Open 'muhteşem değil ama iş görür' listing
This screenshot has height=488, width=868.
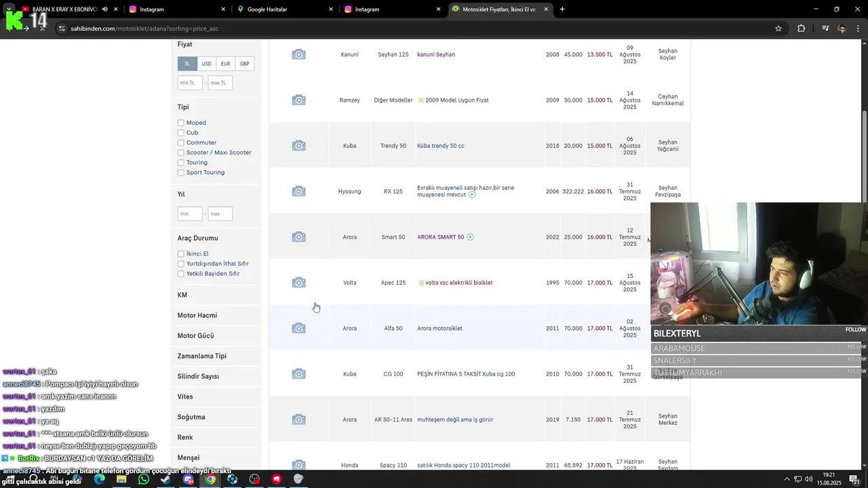tap(455, 420)
